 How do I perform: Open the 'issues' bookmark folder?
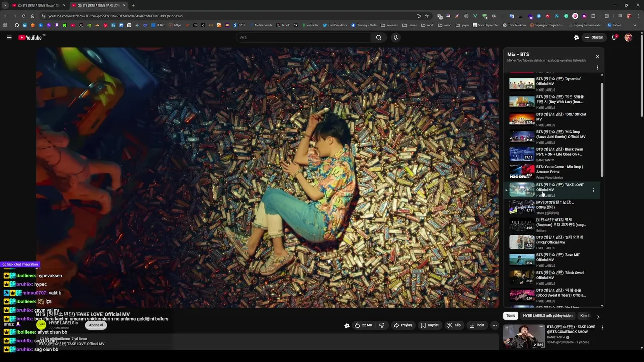(410, 25)
